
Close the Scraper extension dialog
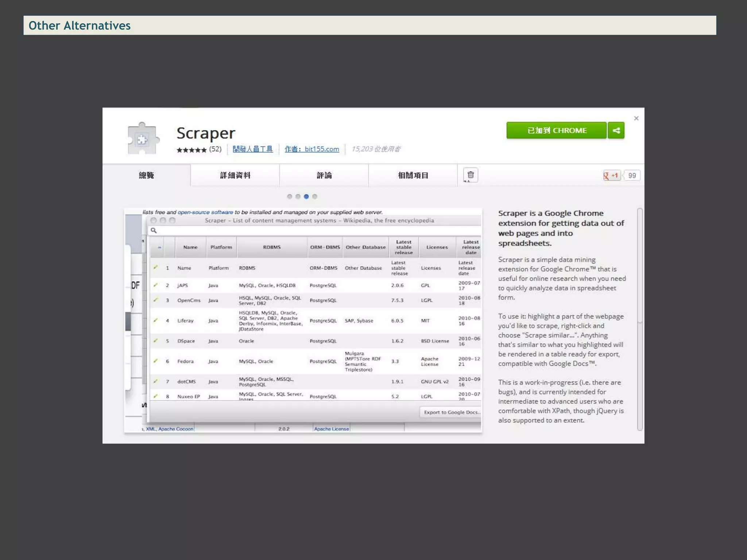(636, 118)
